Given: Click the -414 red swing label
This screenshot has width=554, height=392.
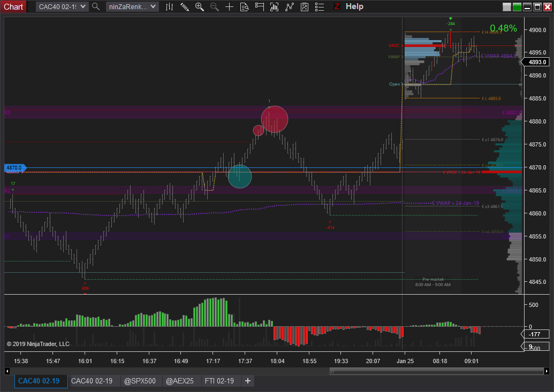Looking at the screenshot, I should pyautogui.click(x=330, y=227).
